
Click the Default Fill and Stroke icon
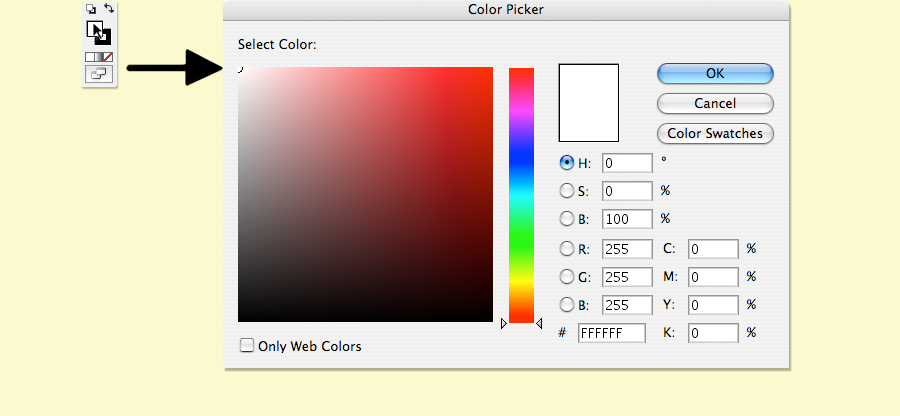point(90,9)
